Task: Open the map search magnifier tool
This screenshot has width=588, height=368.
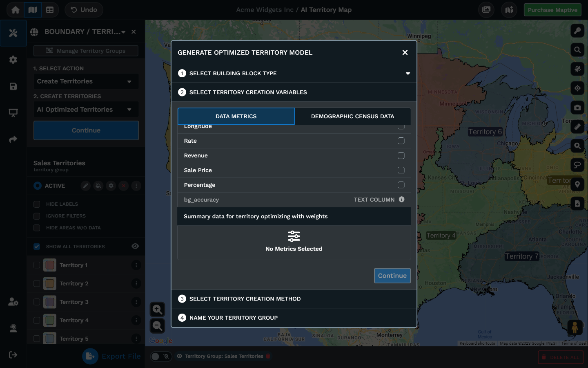Action: tap(577, 50)
